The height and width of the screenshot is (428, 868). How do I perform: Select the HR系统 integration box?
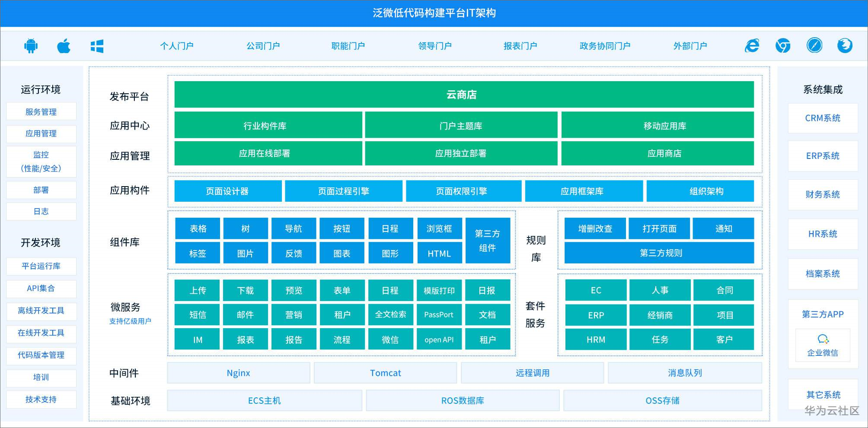coord(823,234)
